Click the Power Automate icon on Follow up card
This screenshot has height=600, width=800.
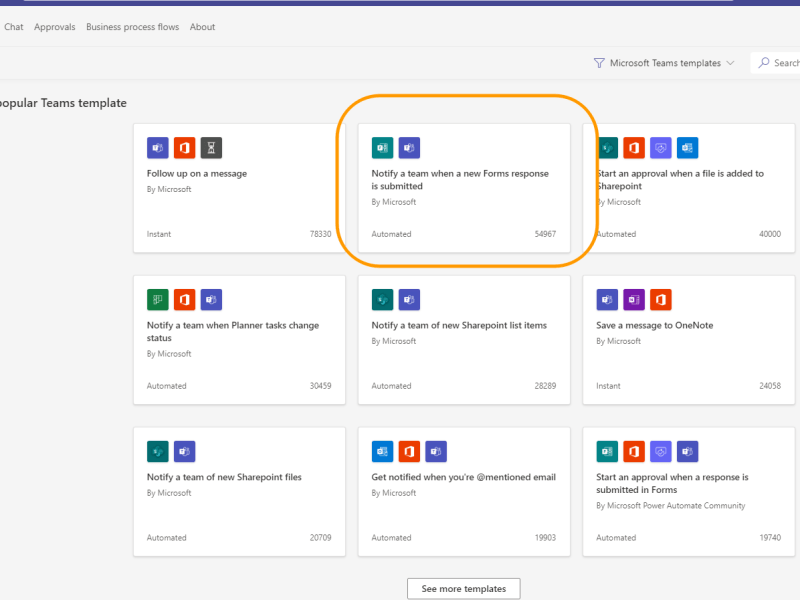point(184,148)
